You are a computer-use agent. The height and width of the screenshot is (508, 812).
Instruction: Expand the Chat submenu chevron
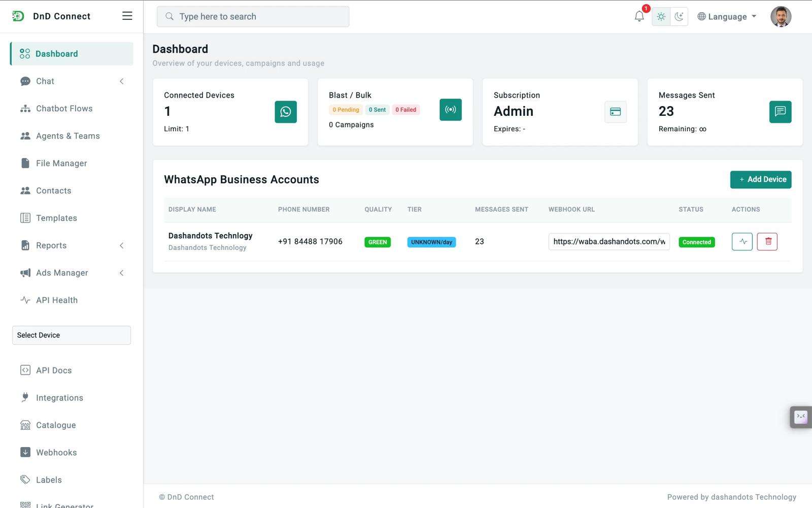pyautogui.click(x=122, y=81)
